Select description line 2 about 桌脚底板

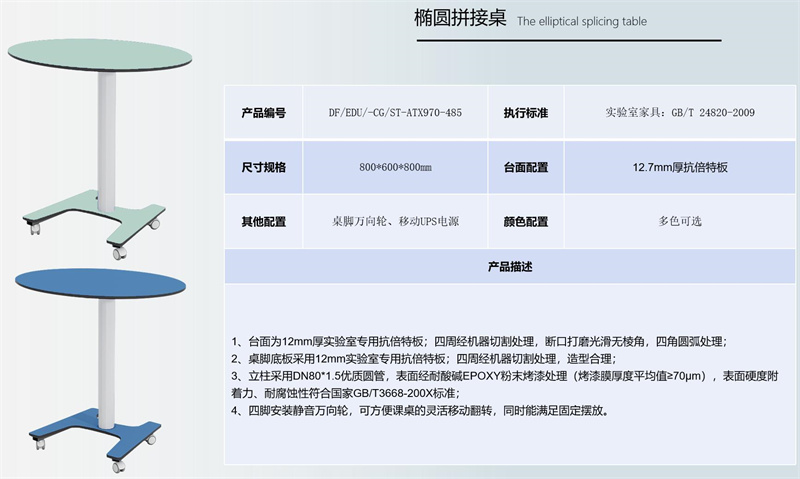(x=423, y=359)
